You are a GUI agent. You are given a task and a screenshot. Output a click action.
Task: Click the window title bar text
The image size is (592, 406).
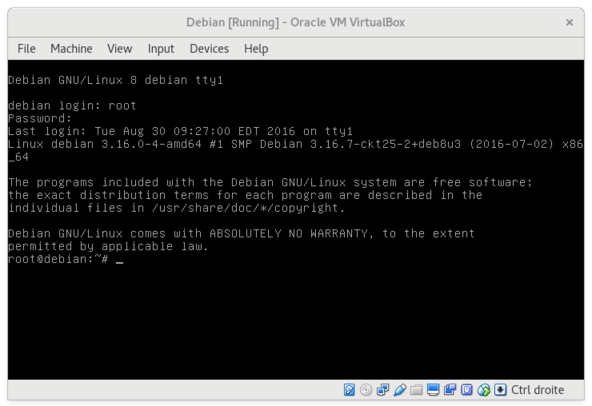pos(296,22)
